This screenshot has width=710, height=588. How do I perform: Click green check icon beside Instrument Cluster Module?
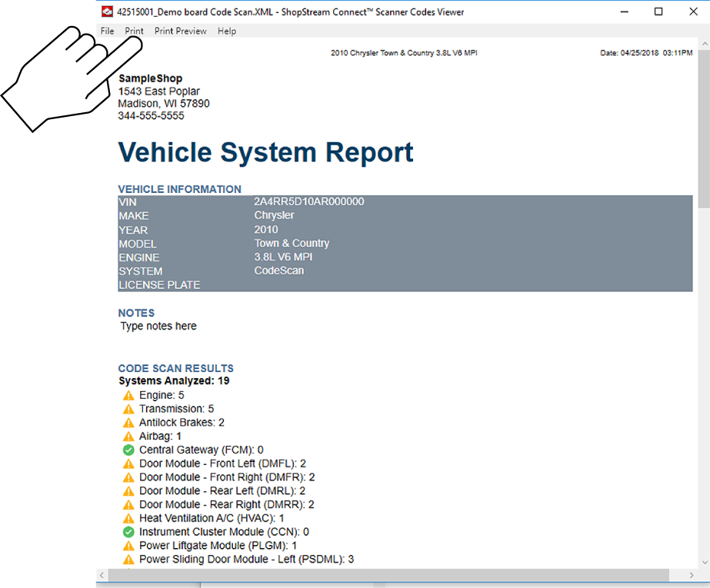pyautogui.click(x=128, y=532)
